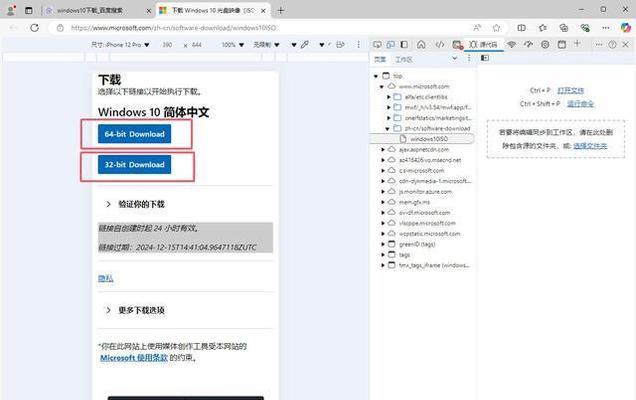Click the microsoft.com address bar URL
Image resolution: width=636 pixels, height=400 pixels.
(173, 28)
